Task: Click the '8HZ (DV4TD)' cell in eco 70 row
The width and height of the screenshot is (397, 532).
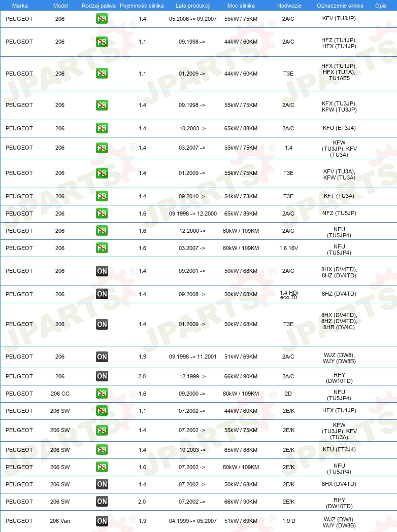Action: (x=339, y=294)
